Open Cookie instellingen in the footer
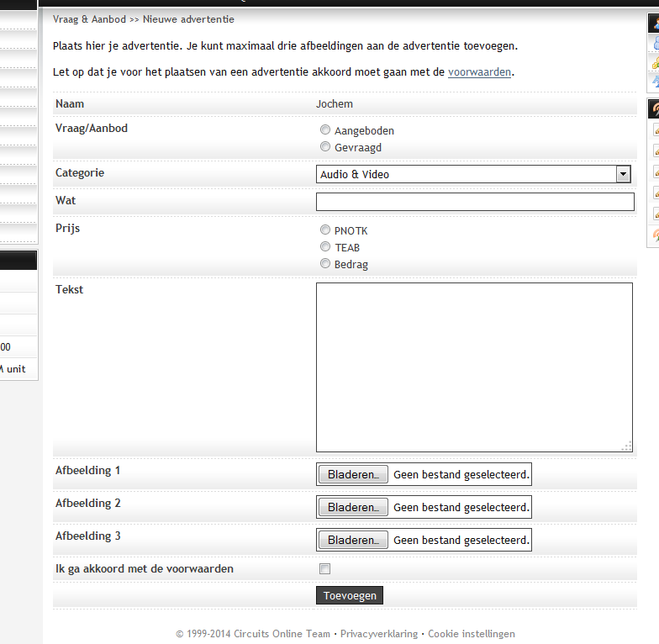Screen dimensions: 659x644 471,634
